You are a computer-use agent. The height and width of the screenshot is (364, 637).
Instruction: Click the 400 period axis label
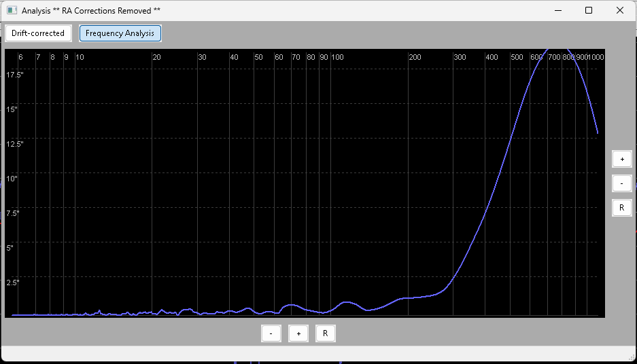coord(492,57)
